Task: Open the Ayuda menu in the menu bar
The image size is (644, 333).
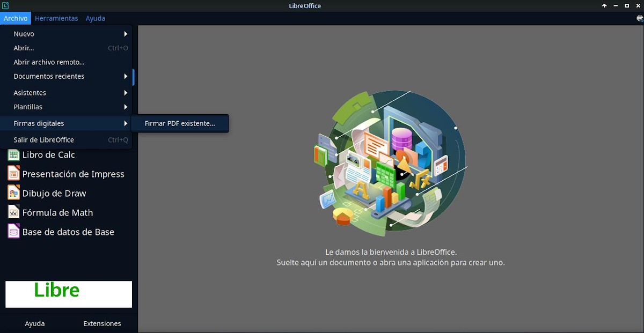Action: pos(96,18)
